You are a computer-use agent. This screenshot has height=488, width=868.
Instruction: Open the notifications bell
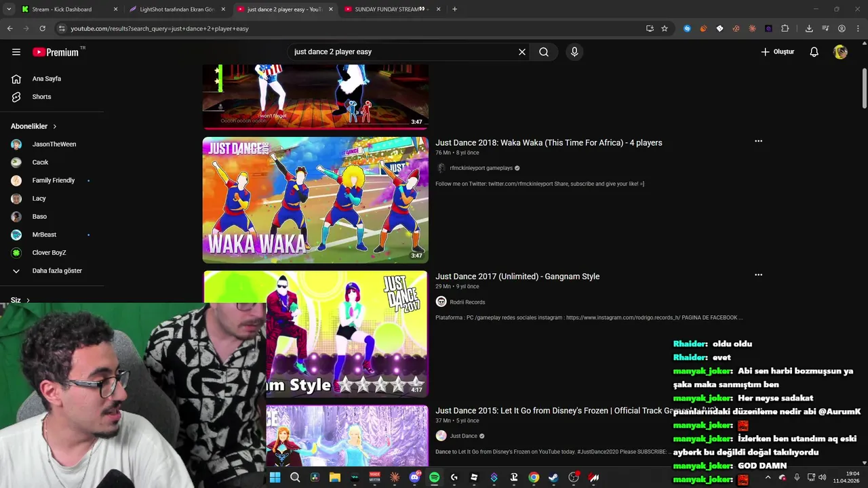point(814,52)
